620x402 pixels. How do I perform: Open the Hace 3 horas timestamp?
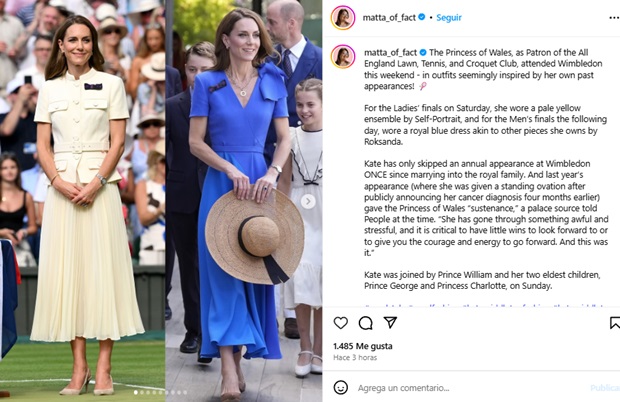coord(355,357)
